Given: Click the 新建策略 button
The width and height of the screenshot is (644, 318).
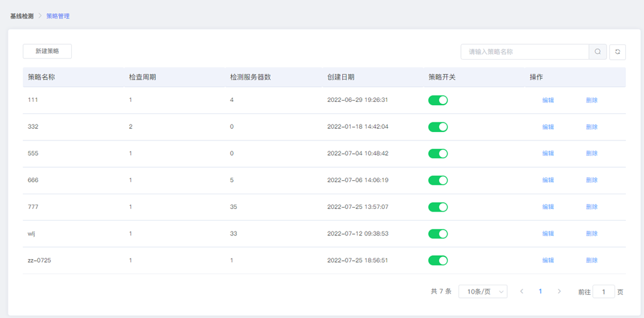Looking at the screenshot, I should click(x=48, y=51).
